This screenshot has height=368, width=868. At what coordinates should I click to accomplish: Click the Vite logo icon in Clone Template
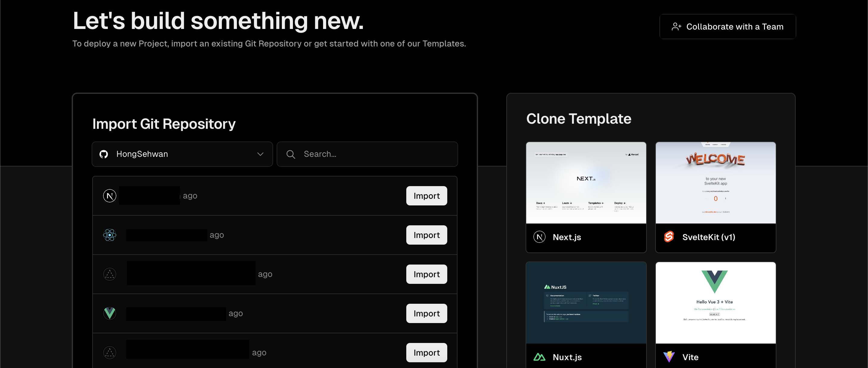pos(669,357)
